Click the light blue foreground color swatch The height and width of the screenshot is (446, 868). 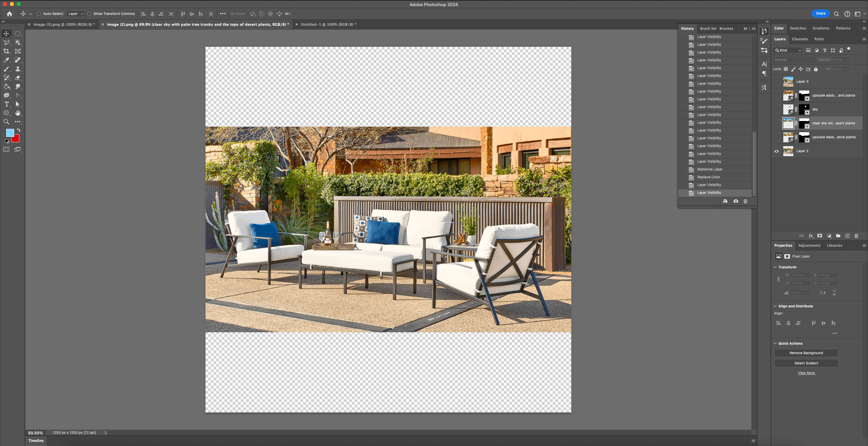pyautogui.click(x=10, y=133)
